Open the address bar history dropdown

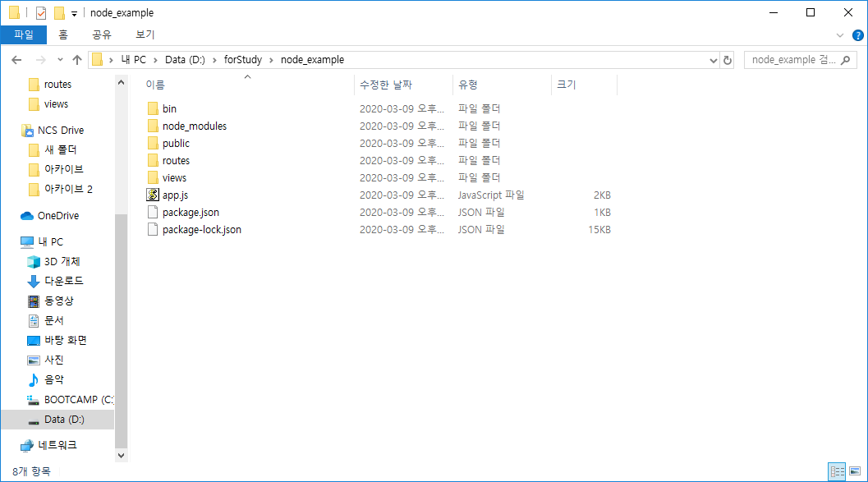point(713,60)
